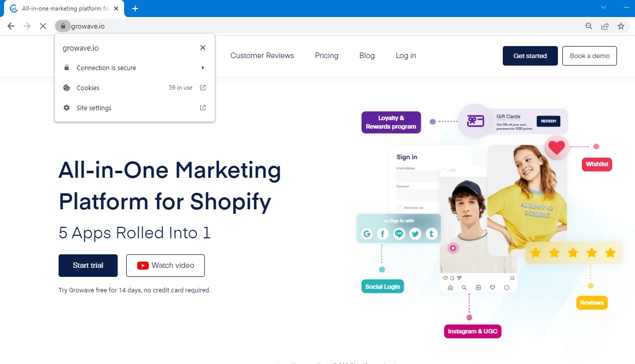This screenshot has height=364, width=635.
Task: Click the Facebook sign-in icon
Action: pyautogui.click(x=383, y=233)
